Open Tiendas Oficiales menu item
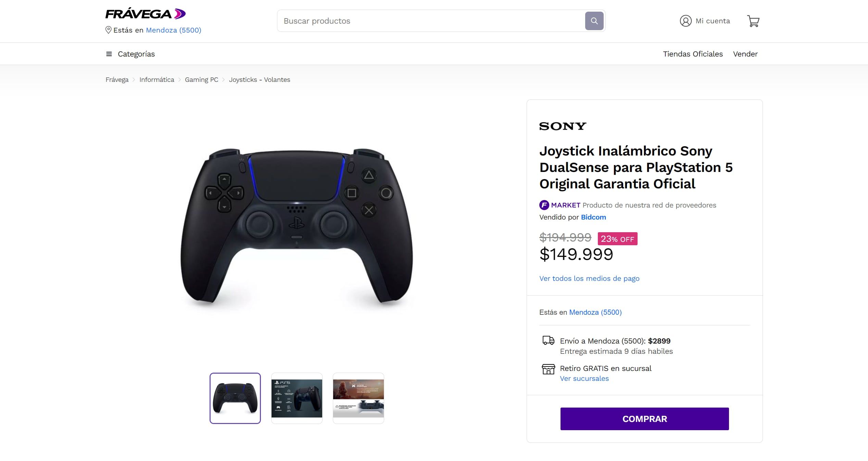Screen dimensions: 868x461 click(693, 54)
